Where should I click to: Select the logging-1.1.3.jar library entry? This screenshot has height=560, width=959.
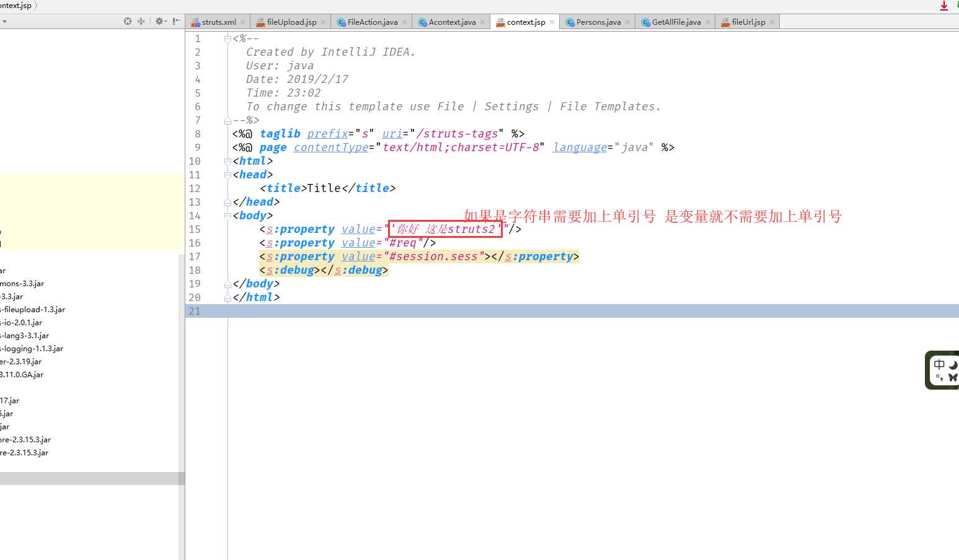click(32, 349)
